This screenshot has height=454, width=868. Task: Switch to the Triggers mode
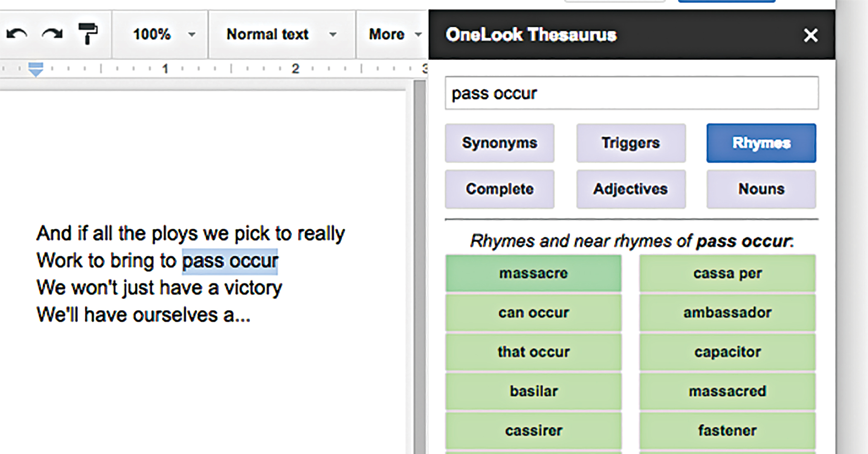pyautogui.click(x=631, y=143)
